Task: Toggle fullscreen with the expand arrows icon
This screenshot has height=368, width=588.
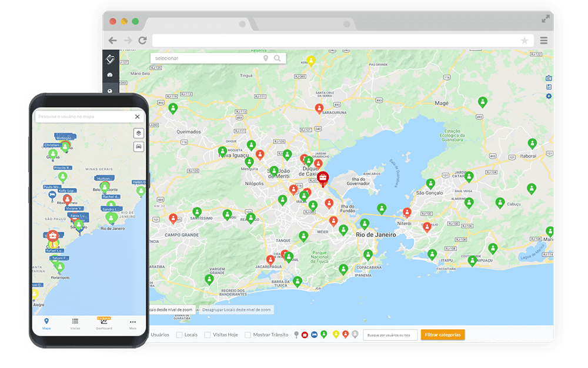Action: (546, 19)
